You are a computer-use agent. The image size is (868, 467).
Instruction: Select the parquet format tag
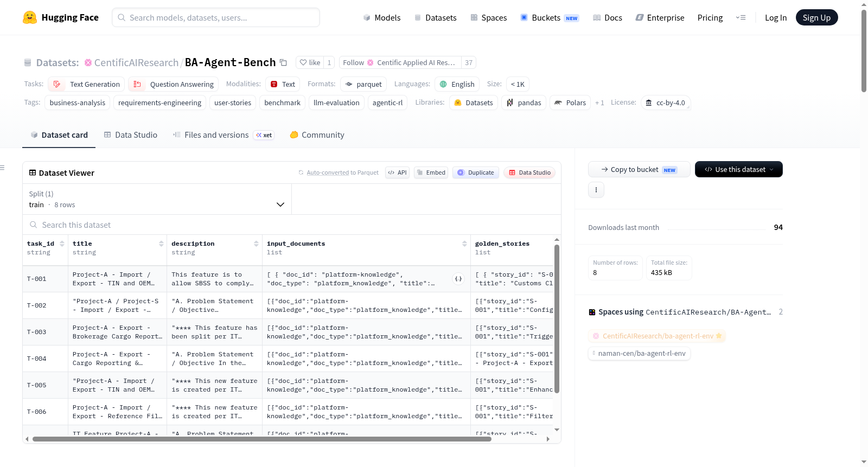pyautogui.click(x=363, y=84)
